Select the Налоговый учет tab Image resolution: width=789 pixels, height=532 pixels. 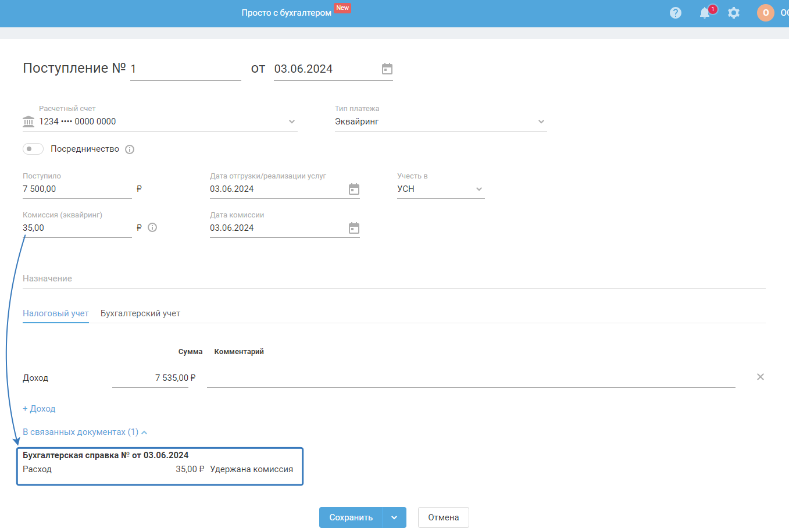point(56,313)
